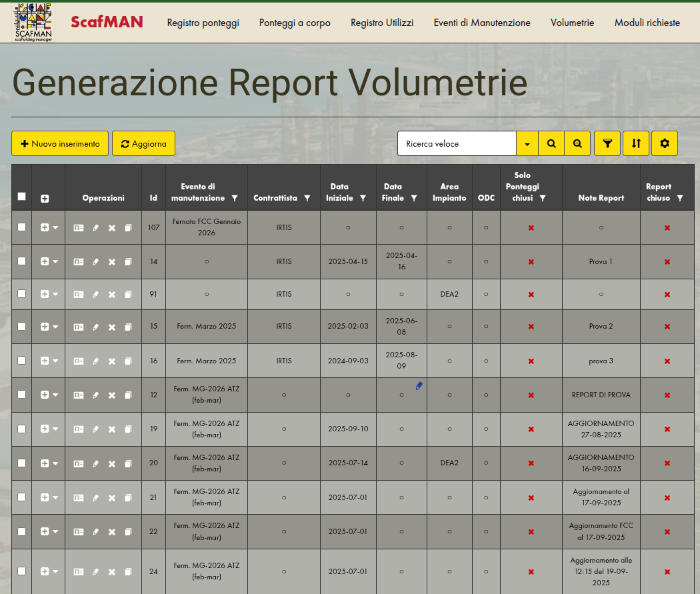The image size is (700, 594).
Task: Edit row Id 22 with the pencil icon
Action: pyautogui.click(x=95, y=532)
